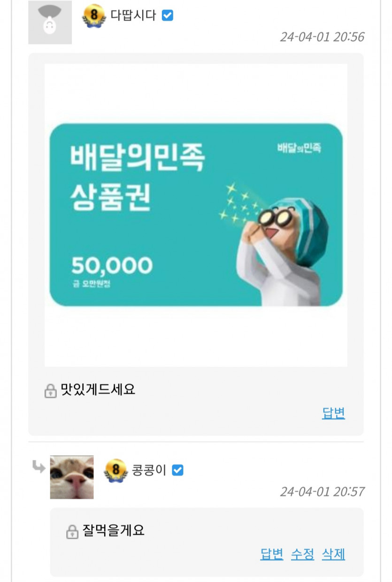Click the lock icon beside 잘먹을게요

(x=72, y=532)
